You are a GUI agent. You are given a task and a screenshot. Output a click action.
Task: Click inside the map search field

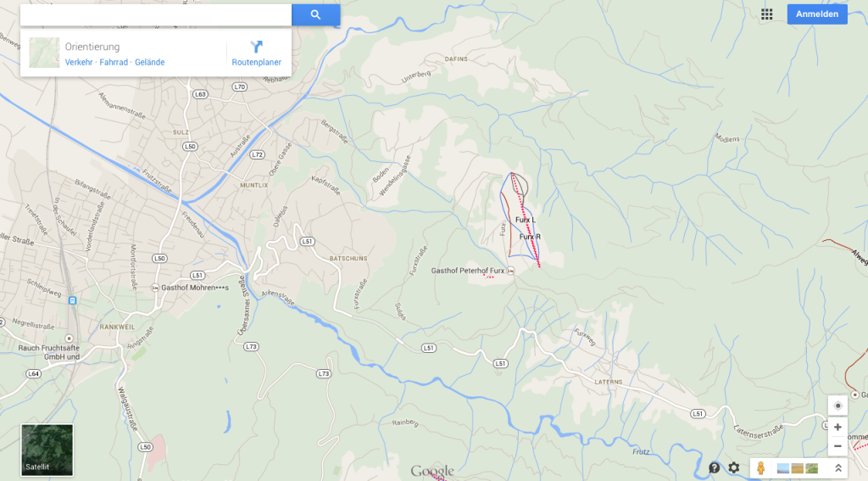[x=156, y=15]
